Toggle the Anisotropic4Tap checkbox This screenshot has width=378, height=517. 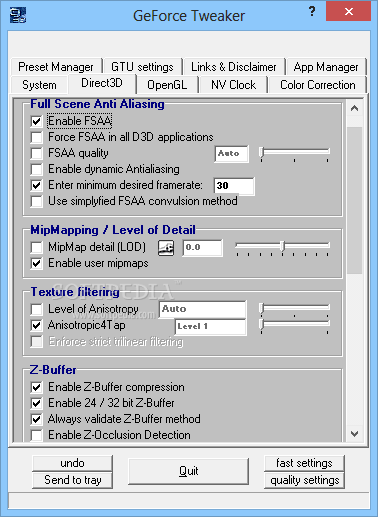pyautogui.click(x=36, y=325)
